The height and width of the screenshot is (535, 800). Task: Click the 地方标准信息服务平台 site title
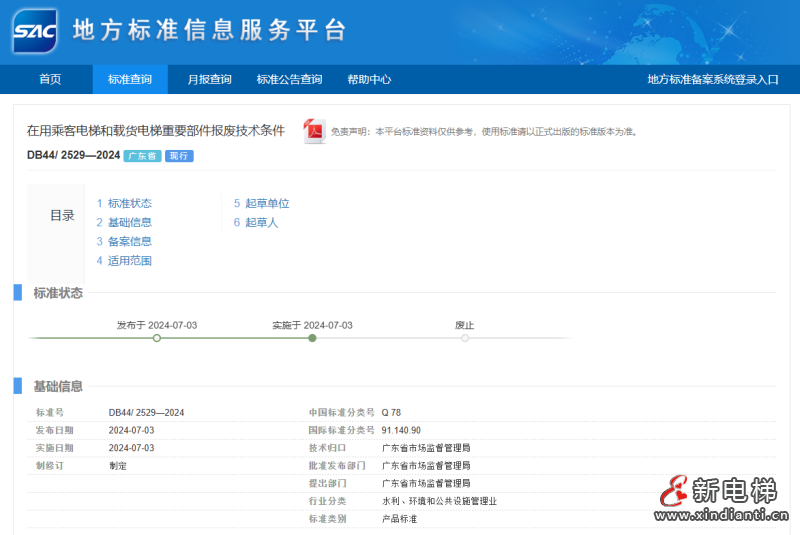click(x=209, y=30)
